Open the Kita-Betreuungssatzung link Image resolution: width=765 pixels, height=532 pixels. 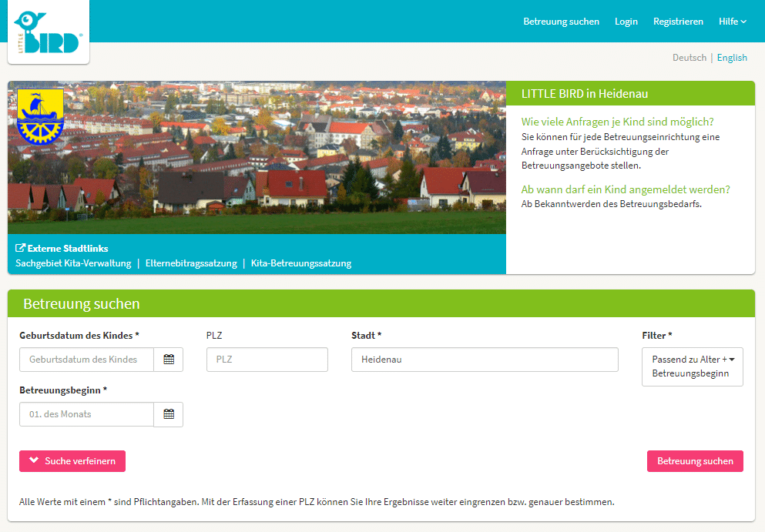click(301, 263)
